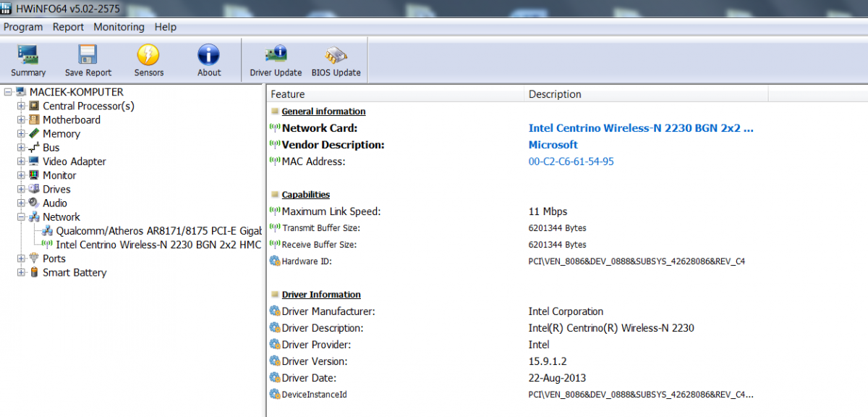Click the Microsoft vendor description value

[x=553, y=145]
